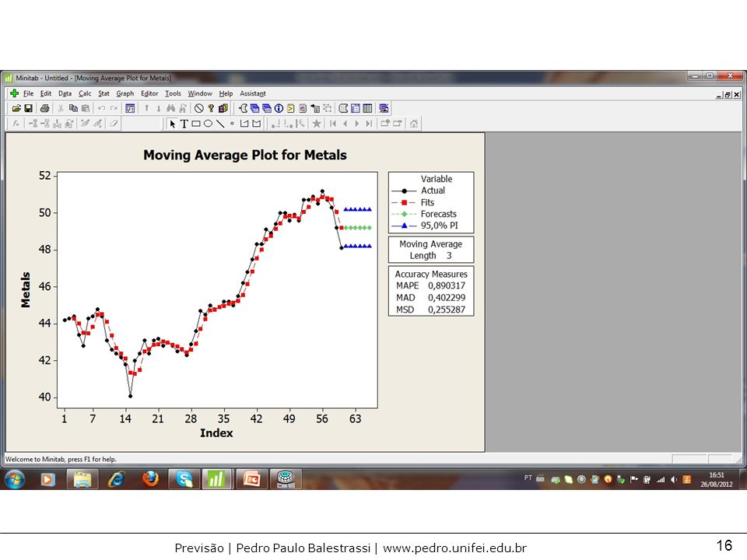Click the Find binoculars icon
Image resolution: width=747 pixels, height=560 pixels.
[x=170, y=109]
